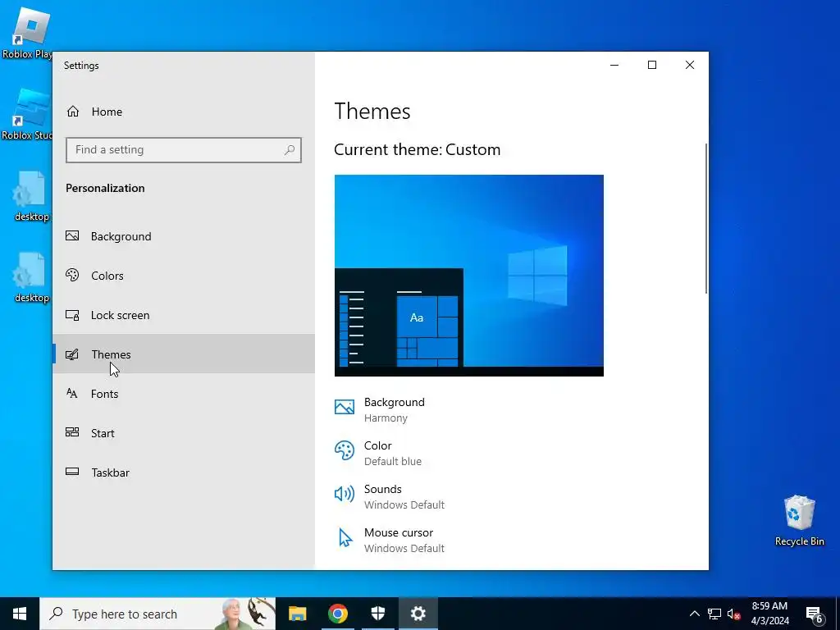Screen dimensions: 840x630
Task: Click the Sounds speaker icon
Action: click(345, 493)
